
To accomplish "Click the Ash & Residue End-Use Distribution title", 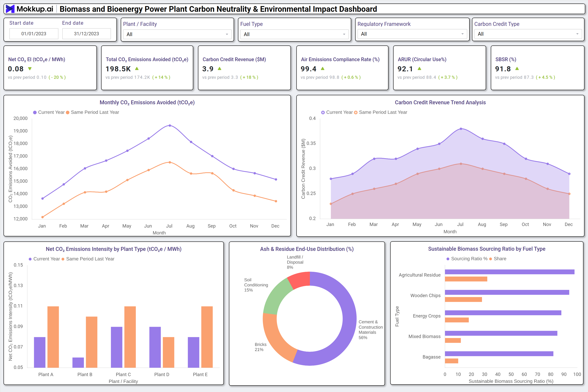I will pos(307,249).
